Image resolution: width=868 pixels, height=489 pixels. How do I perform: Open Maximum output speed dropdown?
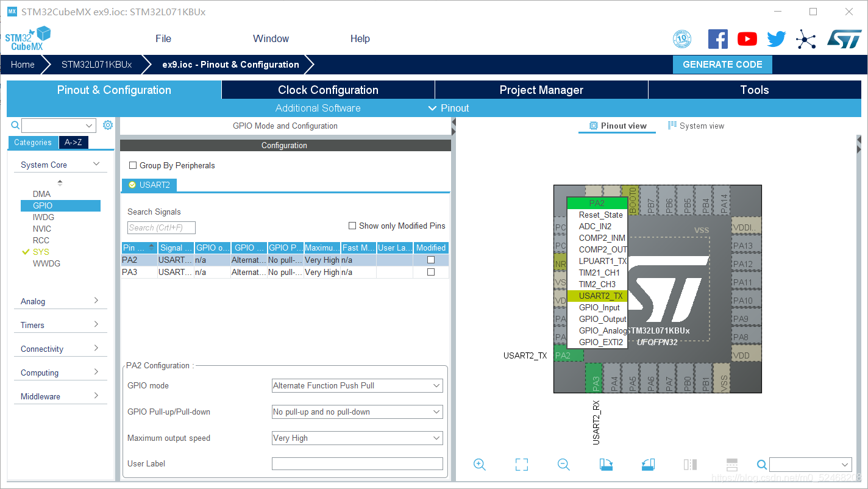(357, 438)
